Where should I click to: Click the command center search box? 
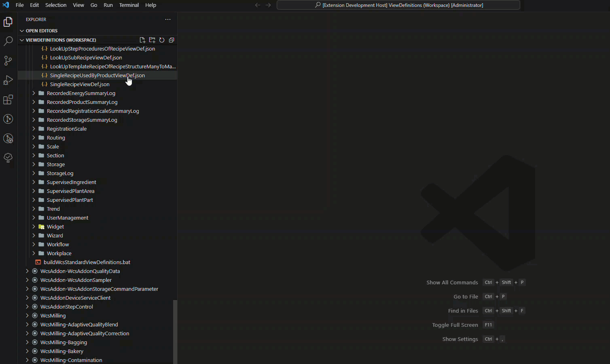click(x=398, y=5)
